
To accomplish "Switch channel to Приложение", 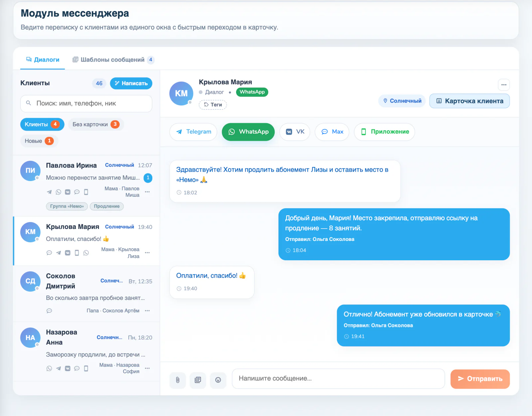I will click(384, 132).
